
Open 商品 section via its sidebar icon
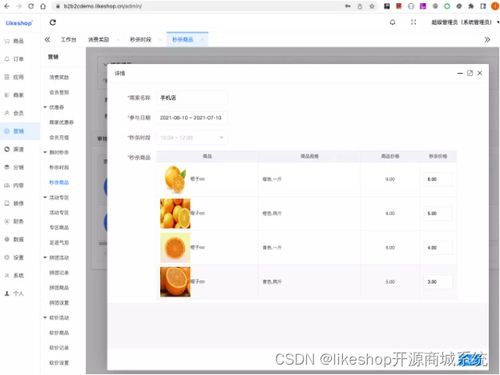tap(7, 41)
